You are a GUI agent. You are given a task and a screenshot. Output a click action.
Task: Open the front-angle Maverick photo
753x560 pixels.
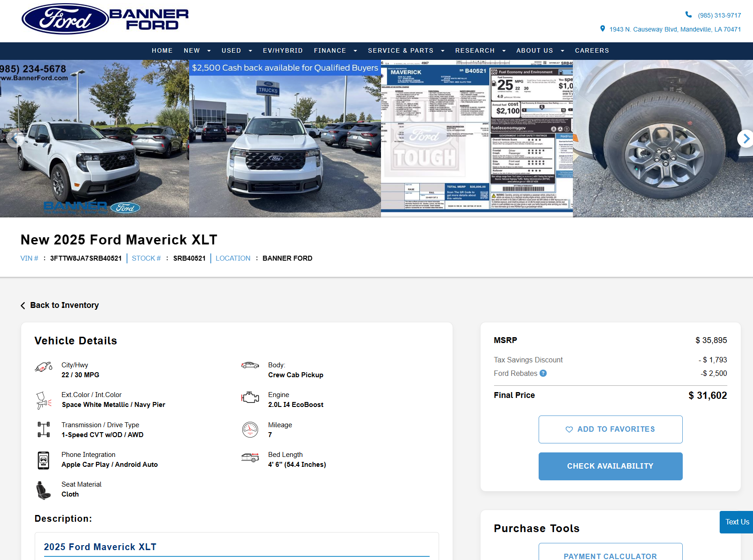tap(95, 139)
